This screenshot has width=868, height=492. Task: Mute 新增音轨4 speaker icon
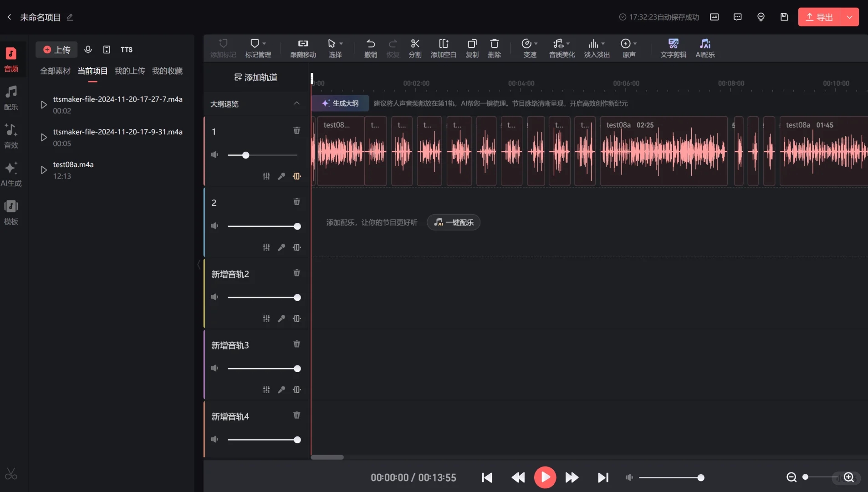coord(214,439)
